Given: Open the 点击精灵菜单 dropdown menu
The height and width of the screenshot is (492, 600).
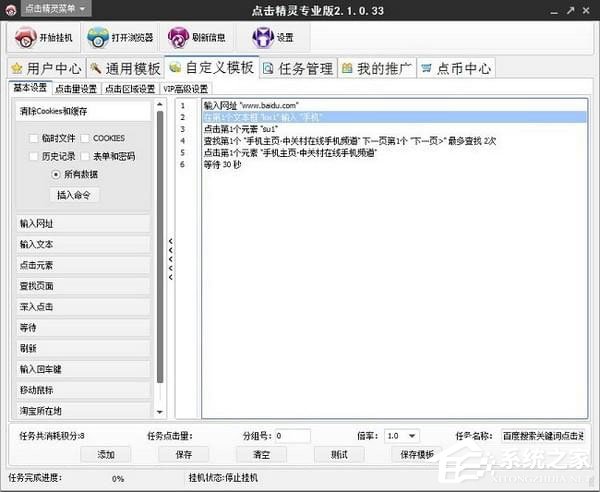Looking at the screenshot, I should (x=56, y=9).
